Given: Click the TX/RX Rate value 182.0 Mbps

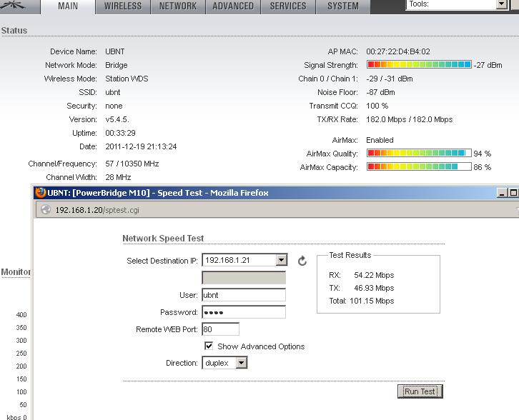Looking at the screenshot, I should pos(409,119).
